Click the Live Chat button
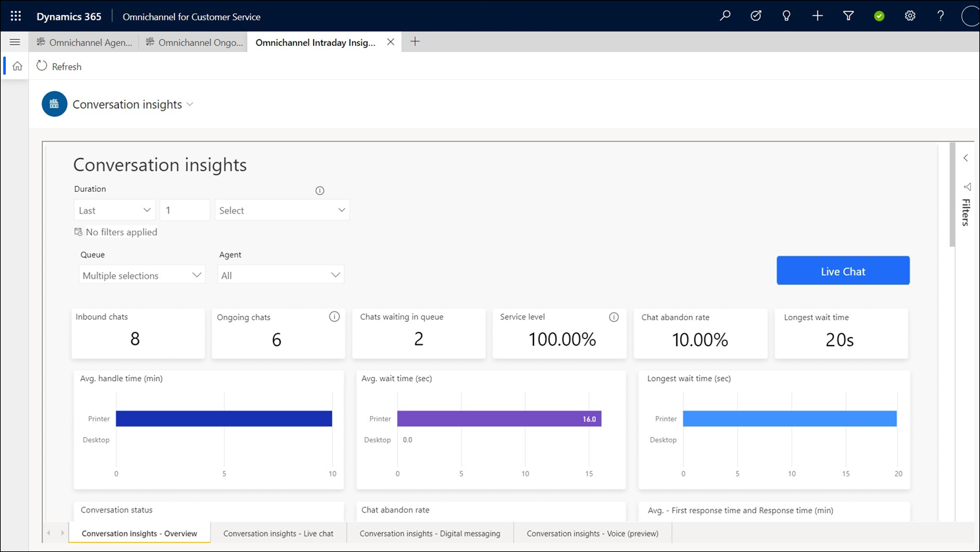980x552 pixels. (843, 271)
